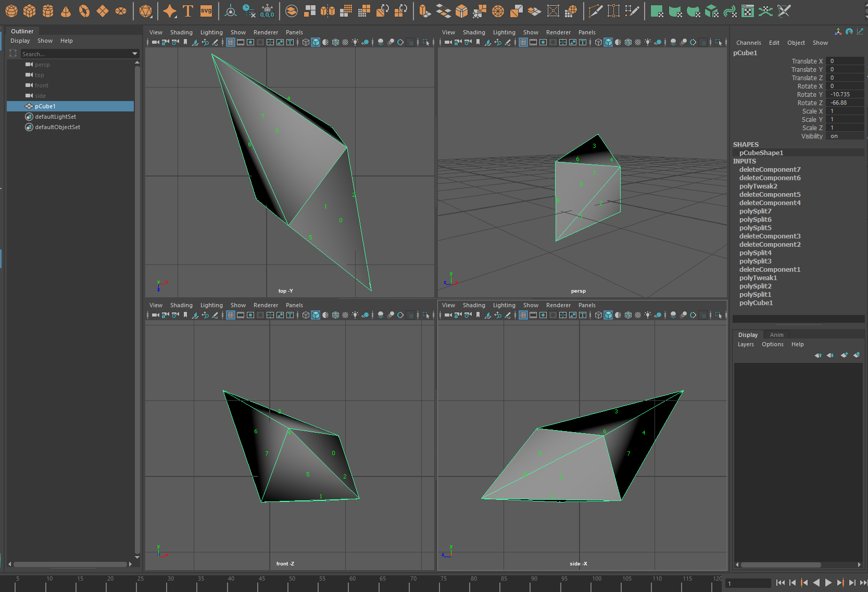Switch to the Anim tab
This screenshot has width=868, height=592.
(776, 335)
